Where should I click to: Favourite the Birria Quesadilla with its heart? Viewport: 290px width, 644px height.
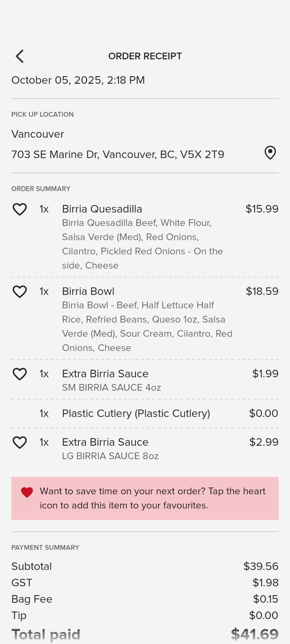coord(20,209)
